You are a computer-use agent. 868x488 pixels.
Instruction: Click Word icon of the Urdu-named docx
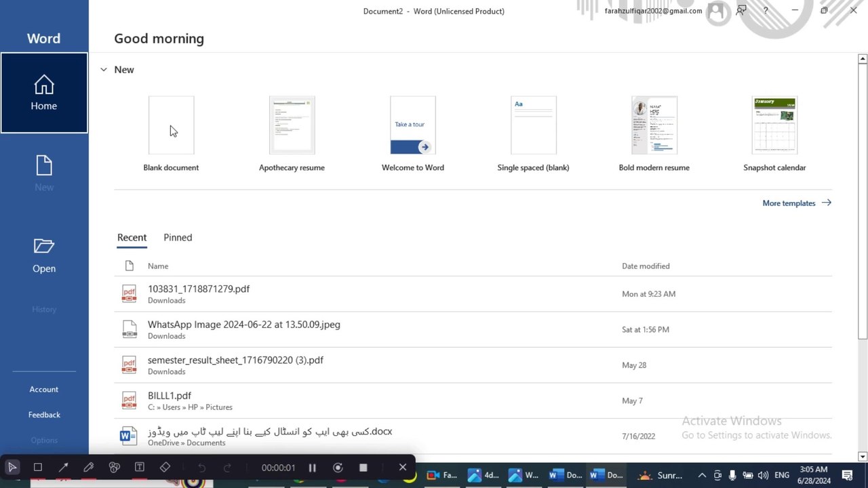tap(129, 436)
